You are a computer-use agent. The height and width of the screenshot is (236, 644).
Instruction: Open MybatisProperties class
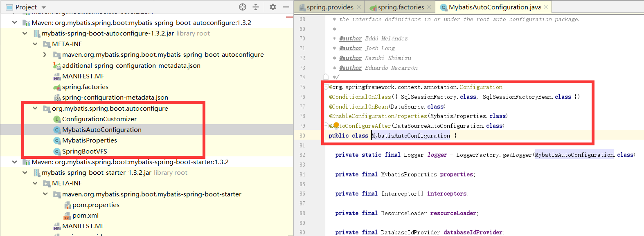coord(90,140)
